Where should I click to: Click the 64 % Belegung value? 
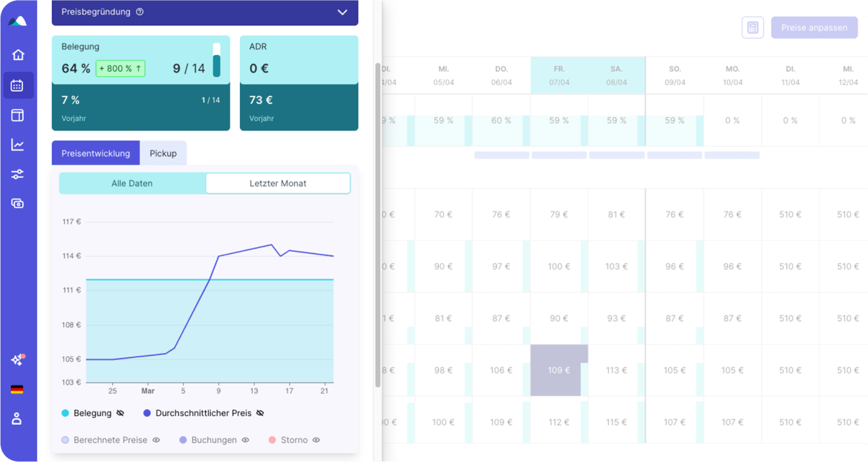point(76,69)
